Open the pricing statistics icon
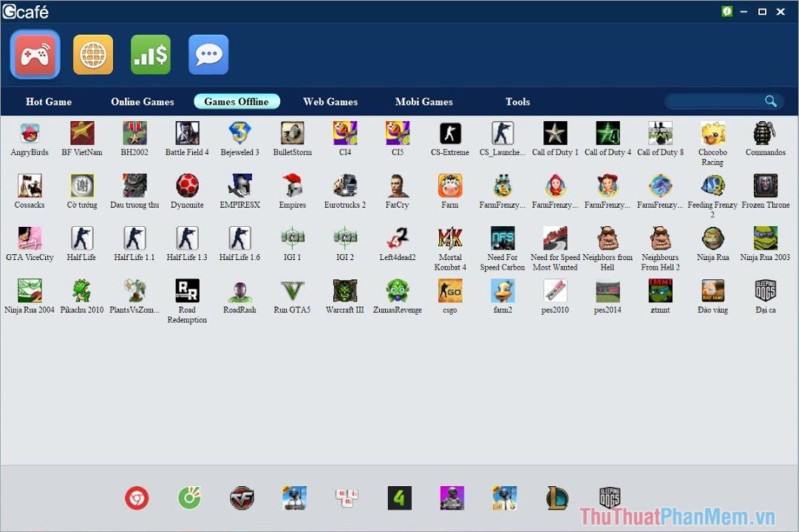This screenshot has height=532, width=799. pos(150,54)
